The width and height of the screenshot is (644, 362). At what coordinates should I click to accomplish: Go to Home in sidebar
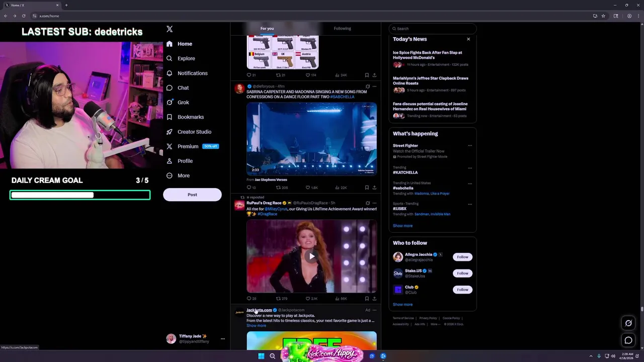point(180,44)
